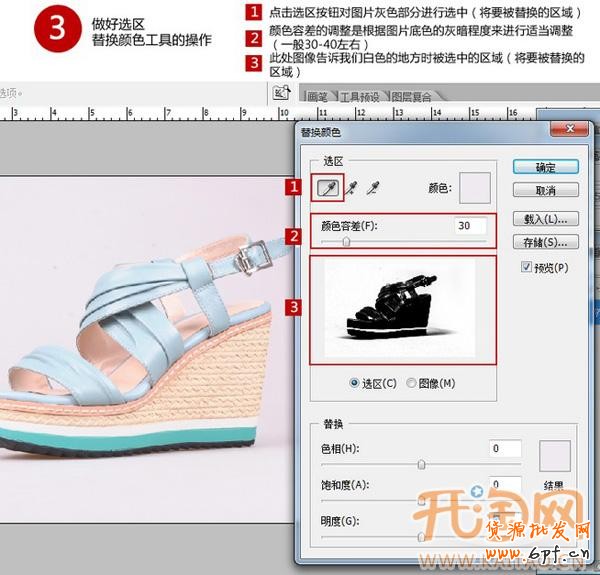Choose the 图像(M) radio button
Viewport: 600px width, 575px height.
tap(411, 383)
